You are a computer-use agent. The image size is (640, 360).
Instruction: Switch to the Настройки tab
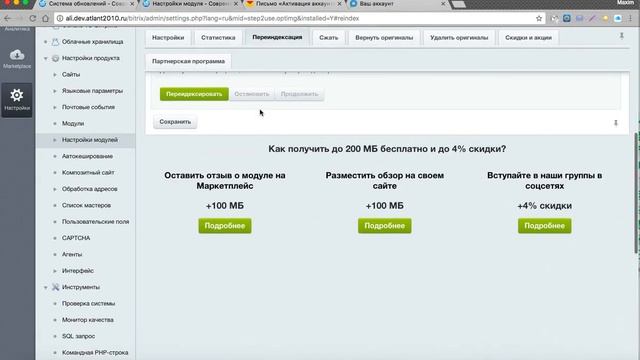tap(168, 38)
